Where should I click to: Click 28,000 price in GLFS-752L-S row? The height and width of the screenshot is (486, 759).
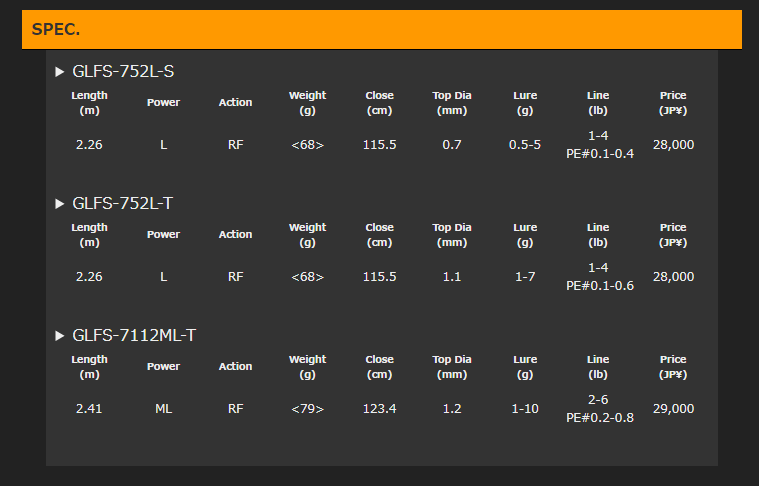(673, 145)
